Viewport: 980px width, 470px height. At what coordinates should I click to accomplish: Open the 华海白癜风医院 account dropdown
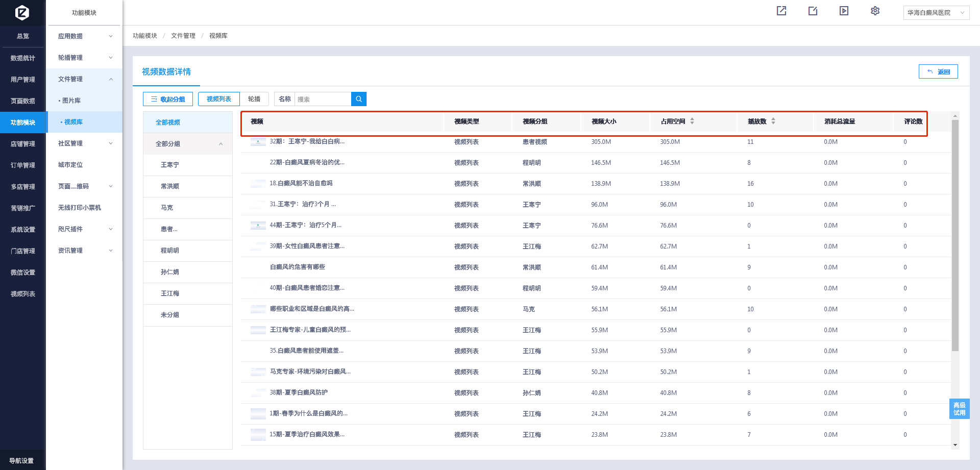[x=936, y=13]
